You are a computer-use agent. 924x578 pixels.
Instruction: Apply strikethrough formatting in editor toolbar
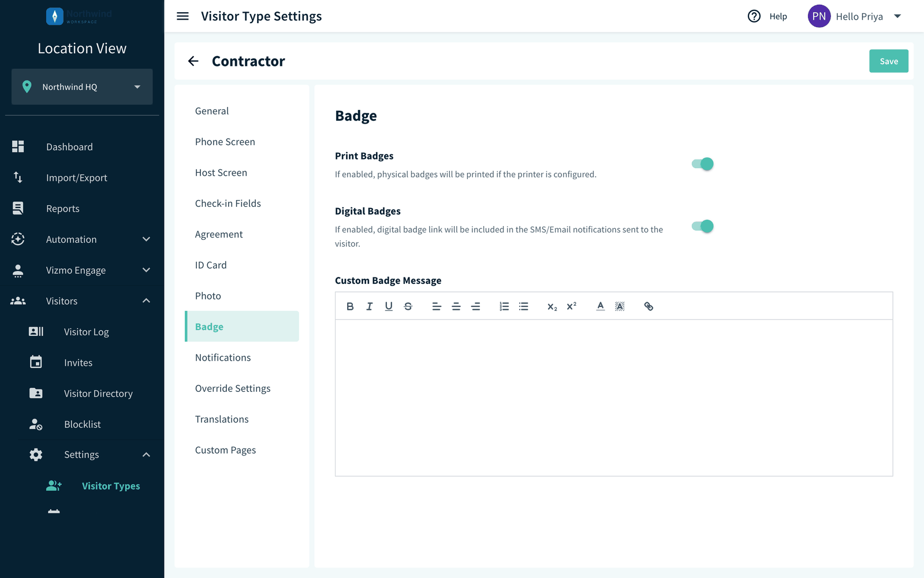pyautogui.click(x=408, y=306)
